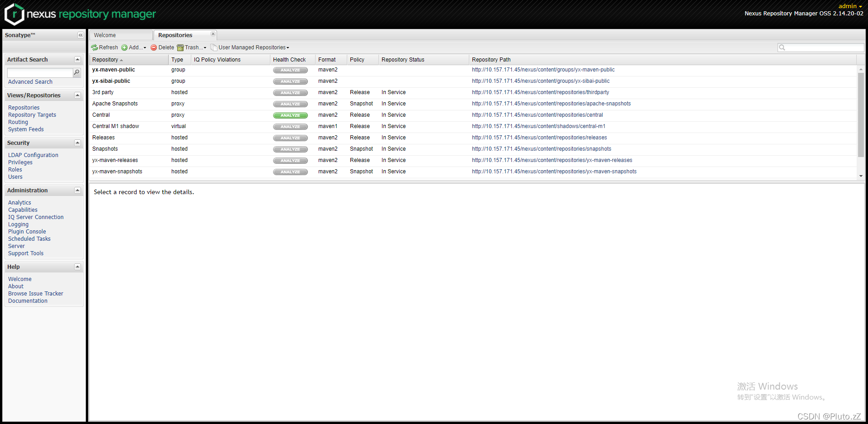Click the Delete repository button

click(162, 48)
